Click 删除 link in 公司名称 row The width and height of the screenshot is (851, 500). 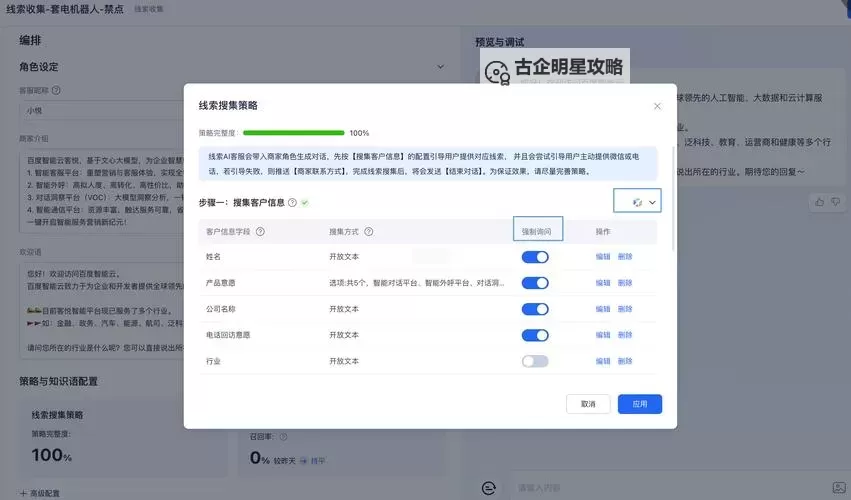625,309
